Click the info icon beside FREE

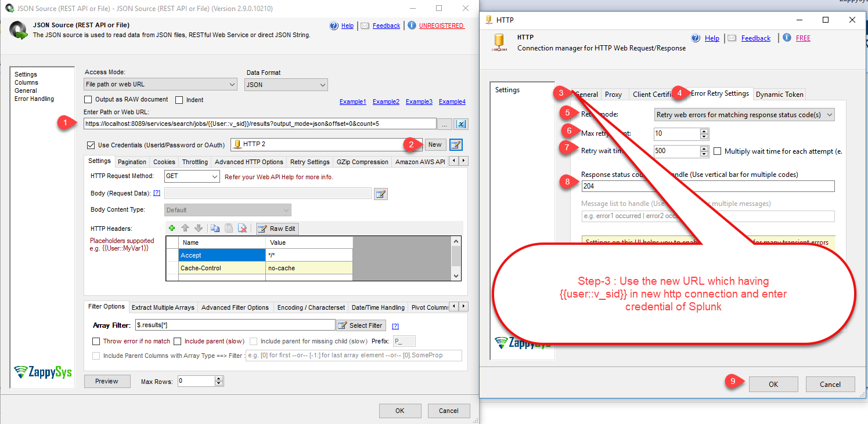click(x=787, y=38)
